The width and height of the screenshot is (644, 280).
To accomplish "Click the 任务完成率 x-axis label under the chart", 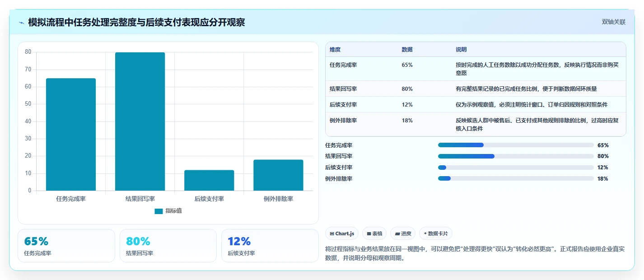I will tap(71, 199).
